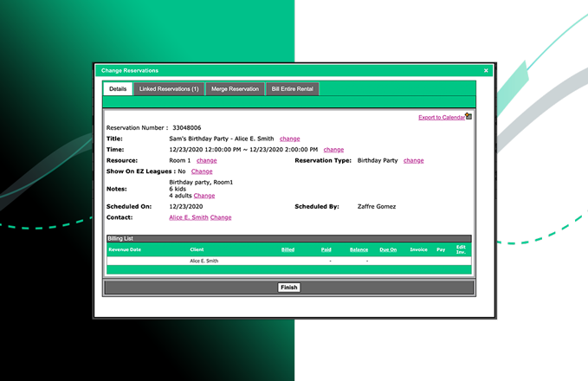
Task: Sort billing list by Balance column
Action: pos(359,249)
